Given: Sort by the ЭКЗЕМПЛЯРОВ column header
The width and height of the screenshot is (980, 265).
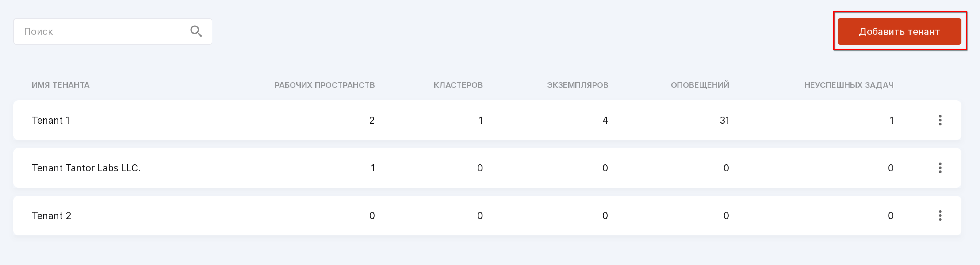Looking at the screenshot, I should pyautogui.click(x=578, y=85).
